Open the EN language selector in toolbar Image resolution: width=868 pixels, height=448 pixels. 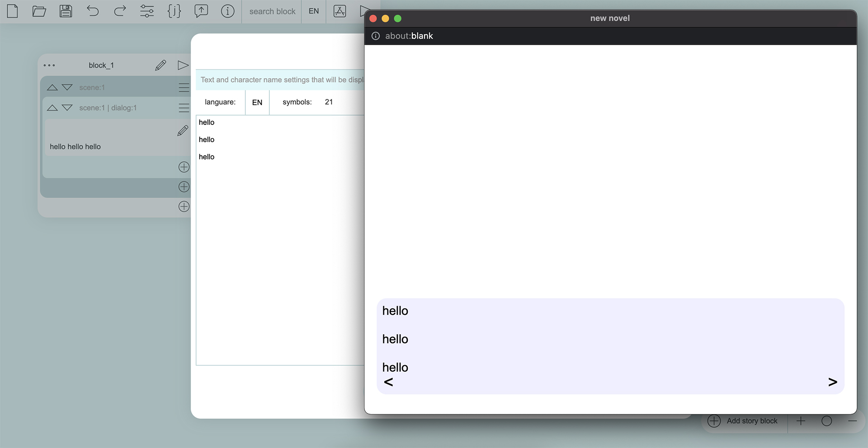[314, 11]
